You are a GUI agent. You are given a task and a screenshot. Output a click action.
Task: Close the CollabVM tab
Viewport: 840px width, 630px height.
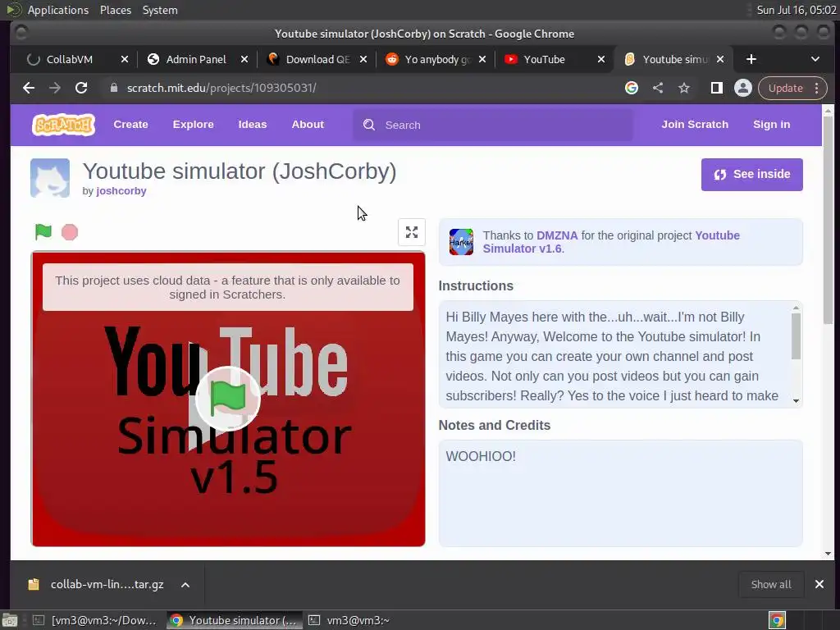(125, 59)
